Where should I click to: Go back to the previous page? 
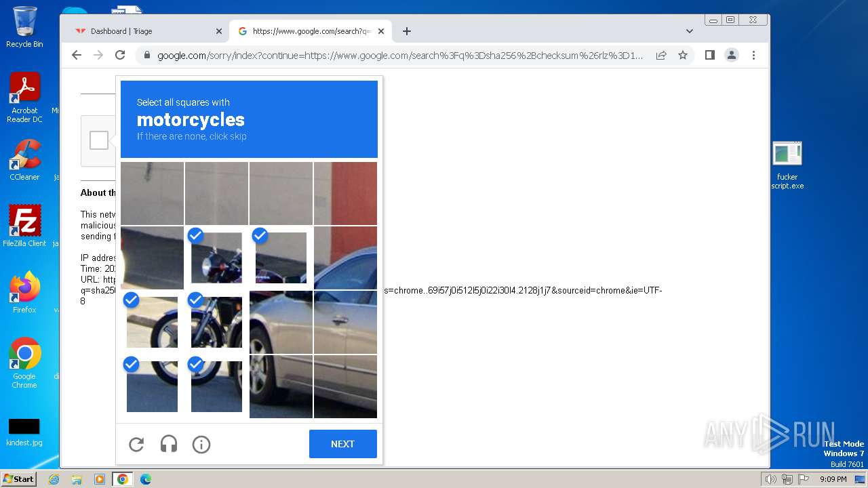point(77,56)
